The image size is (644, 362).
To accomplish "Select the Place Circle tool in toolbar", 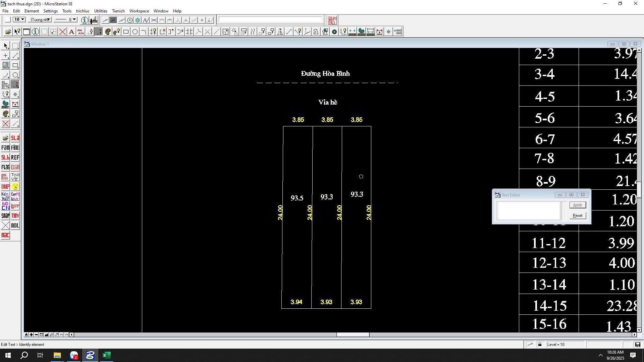I will (135, 32).
